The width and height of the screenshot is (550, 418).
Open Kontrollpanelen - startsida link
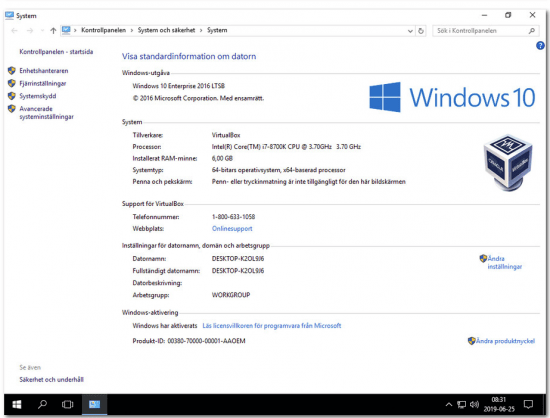[x=56, y=52]
